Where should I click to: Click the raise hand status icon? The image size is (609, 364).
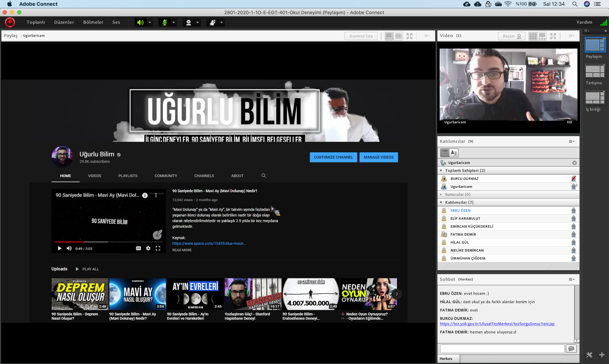coord(212,22)
